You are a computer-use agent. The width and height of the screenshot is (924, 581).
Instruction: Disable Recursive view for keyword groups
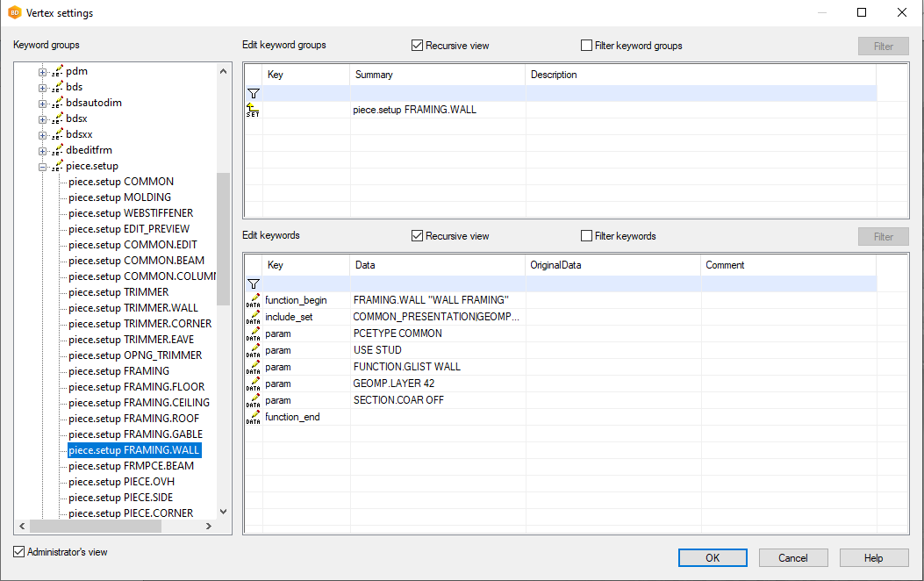(x=418, y=46)
